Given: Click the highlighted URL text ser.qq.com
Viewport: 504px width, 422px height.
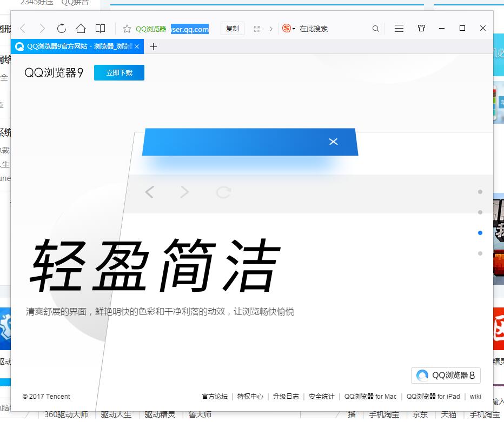Looking at the screenshot, I should (x=190, y=29).
